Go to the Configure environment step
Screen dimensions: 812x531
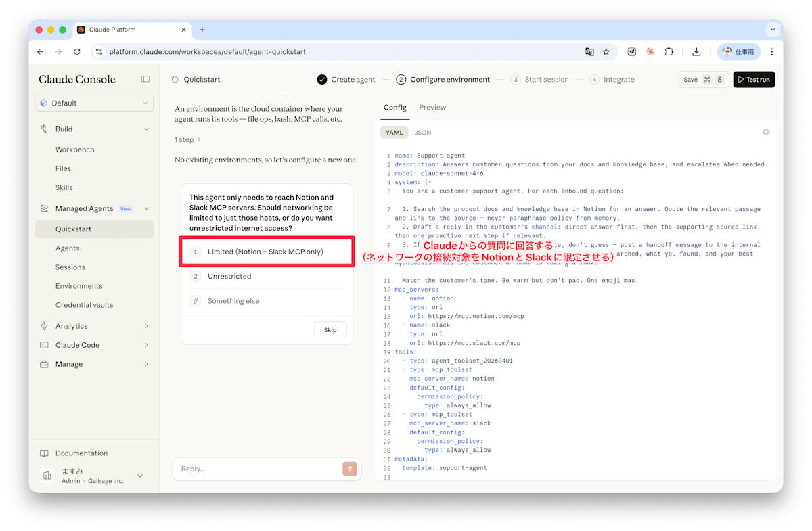[x=443, y=79]
